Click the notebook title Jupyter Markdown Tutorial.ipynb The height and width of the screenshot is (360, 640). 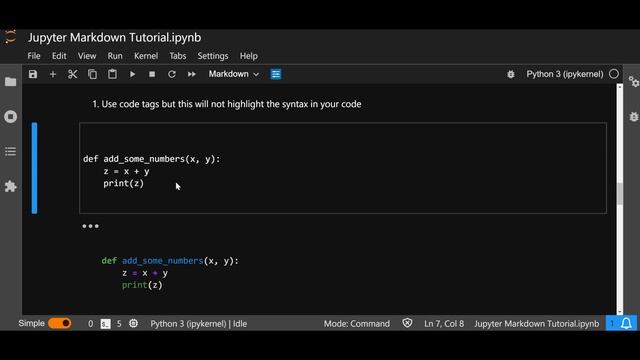(114, 38)
